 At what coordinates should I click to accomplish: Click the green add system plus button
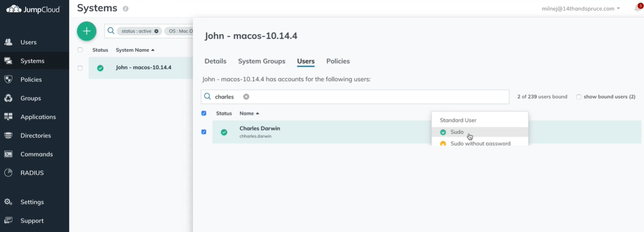point(86,31)
